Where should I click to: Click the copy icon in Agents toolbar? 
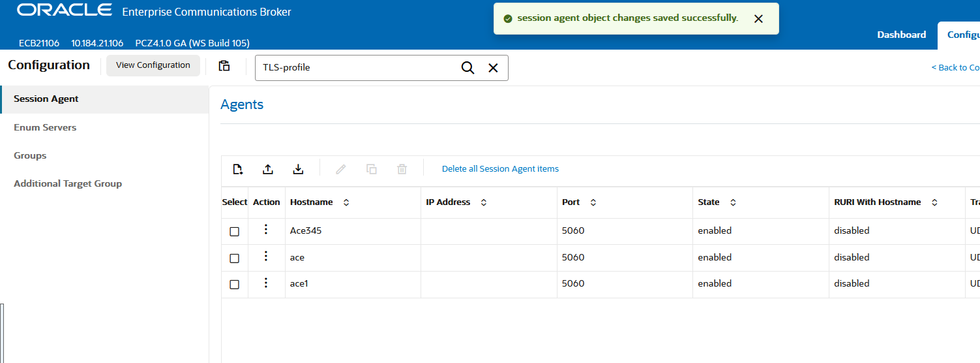coord(372,169)
